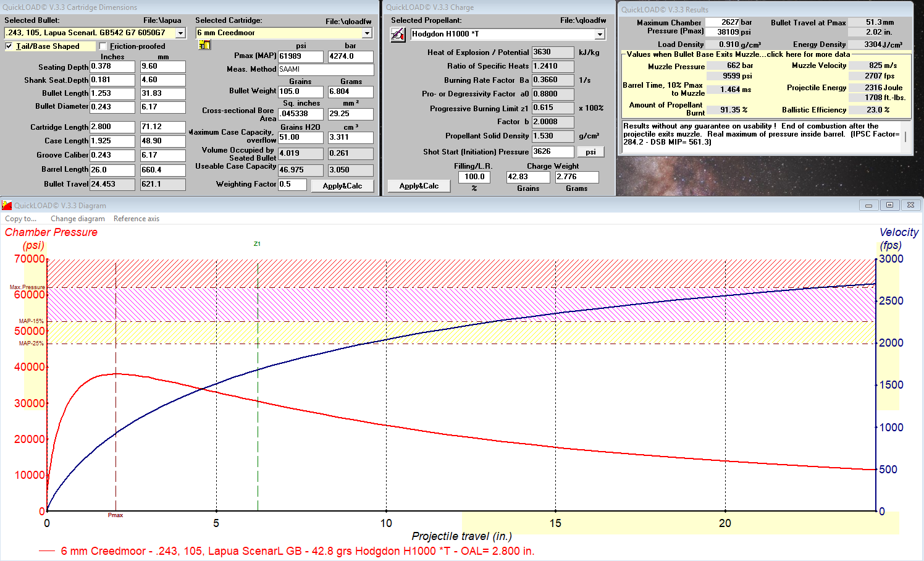Click Apply&Calc in the Charge window

pyautogui.click(x=419, y=186)
